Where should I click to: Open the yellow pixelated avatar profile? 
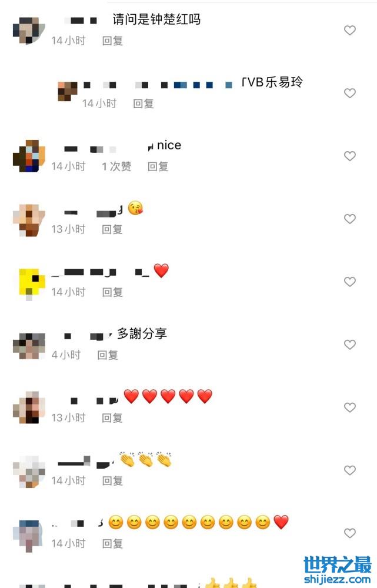32,283
